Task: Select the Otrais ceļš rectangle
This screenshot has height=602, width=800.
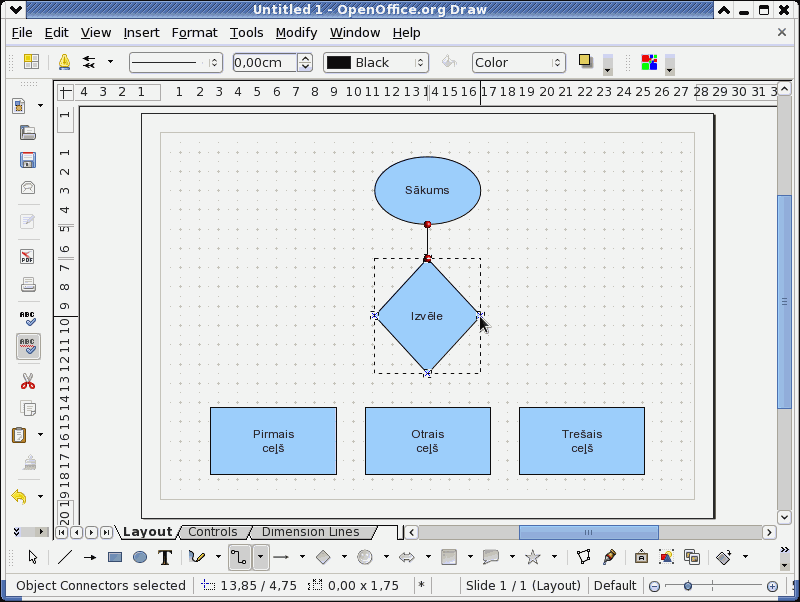Action: 428,441
